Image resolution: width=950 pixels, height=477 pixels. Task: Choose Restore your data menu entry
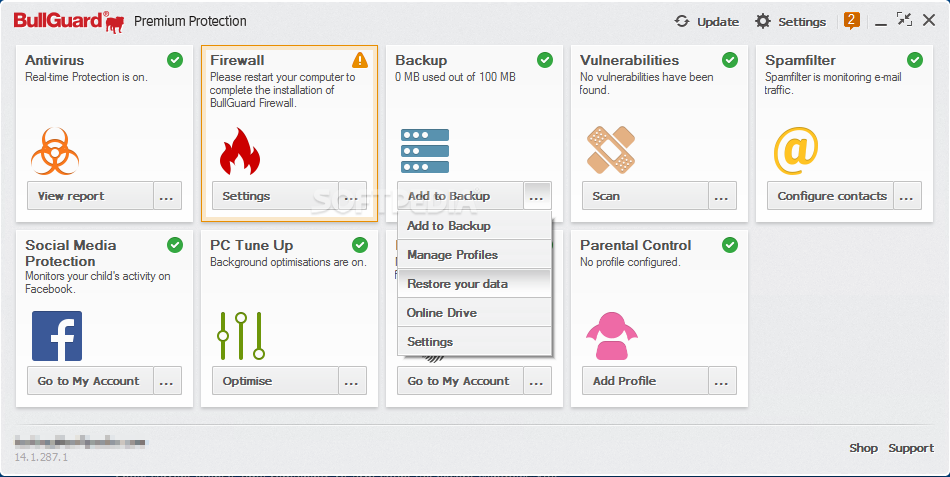coord(474,284)
